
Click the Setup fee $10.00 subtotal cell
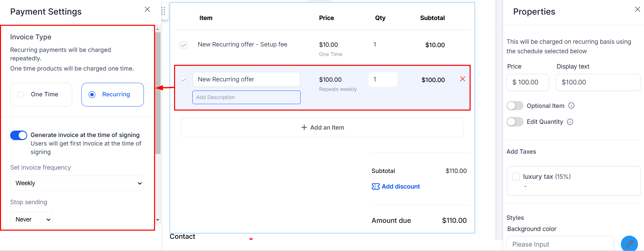click(x=435, y=45)
